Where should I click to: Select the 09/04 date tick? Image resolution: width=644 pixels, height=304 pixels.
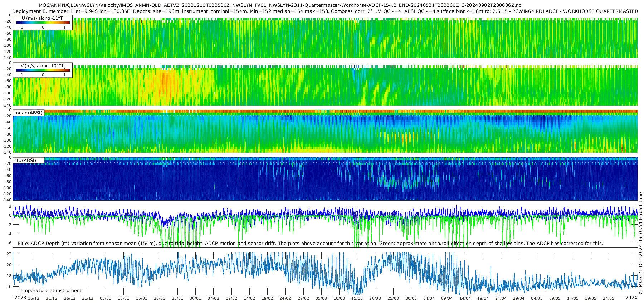pyautogui.click(x=447, y=298)
